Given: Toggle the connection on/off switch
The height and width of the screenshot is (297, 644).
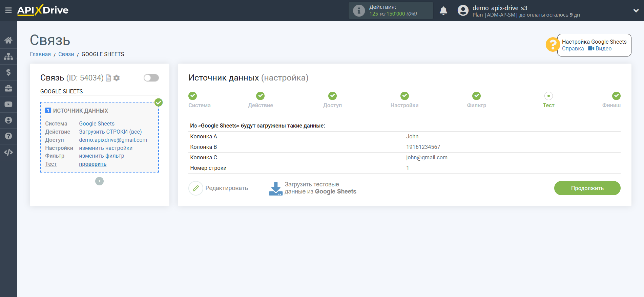Looking at the screenshot, I should point(151,78).
